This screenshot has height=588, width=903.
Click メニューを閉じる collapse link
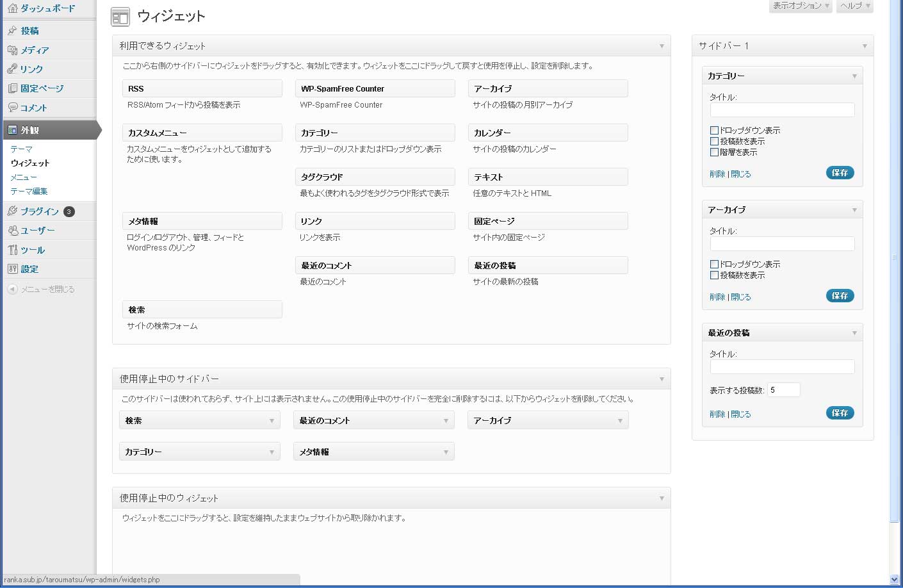point(48,290)
